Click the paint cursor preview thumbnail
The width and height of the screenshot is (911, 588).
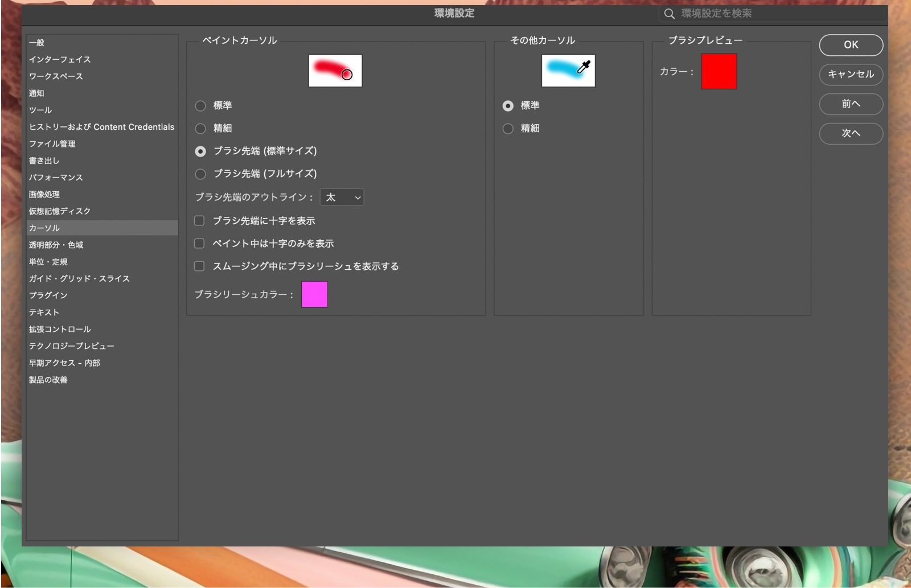tap(335, 71)
